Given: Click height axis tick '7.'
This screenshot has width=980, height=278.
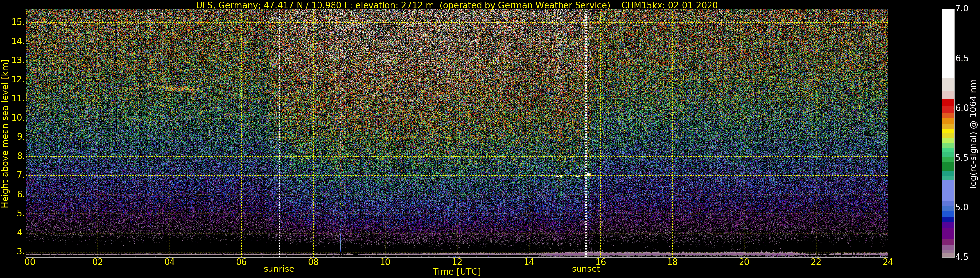Looking at the screenshot, I should (x=21, y=176).
